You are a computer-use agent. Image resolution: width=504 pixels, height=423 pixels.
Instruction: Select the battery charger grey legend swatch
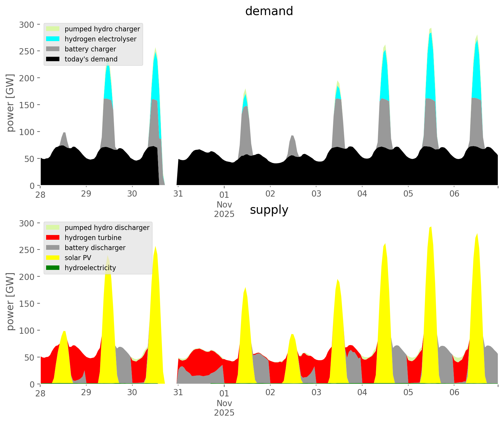pyautogui.click(x=53, y=49)
